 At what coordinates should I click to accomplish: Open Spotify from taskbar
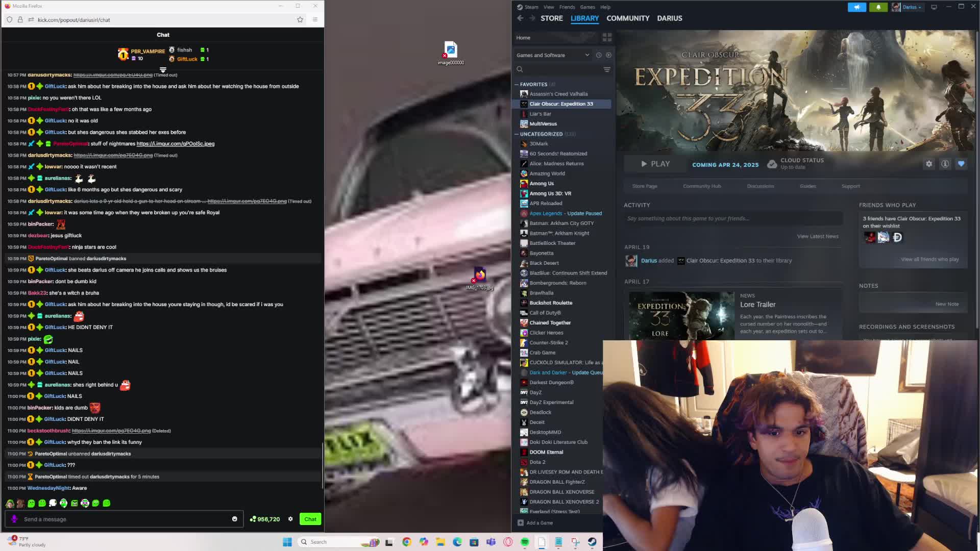pos(525,542)
